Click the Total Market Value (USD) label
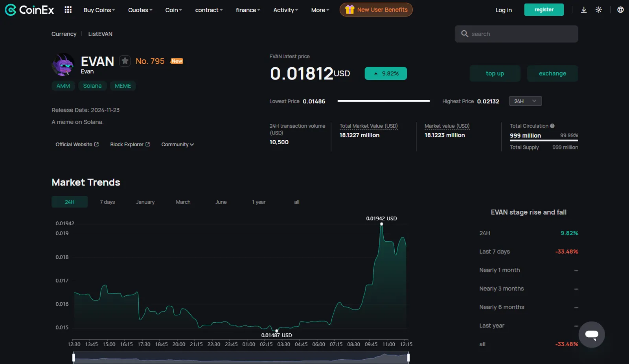 (369, 126)
